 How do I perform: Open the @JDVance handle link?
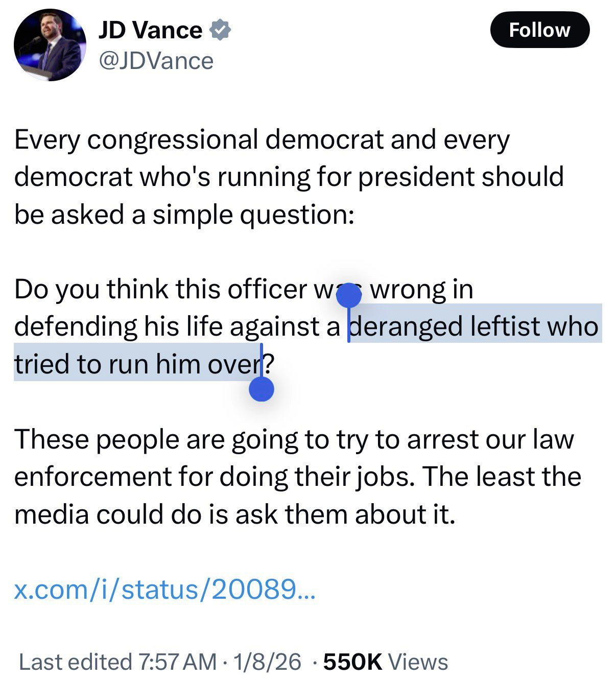156,61
